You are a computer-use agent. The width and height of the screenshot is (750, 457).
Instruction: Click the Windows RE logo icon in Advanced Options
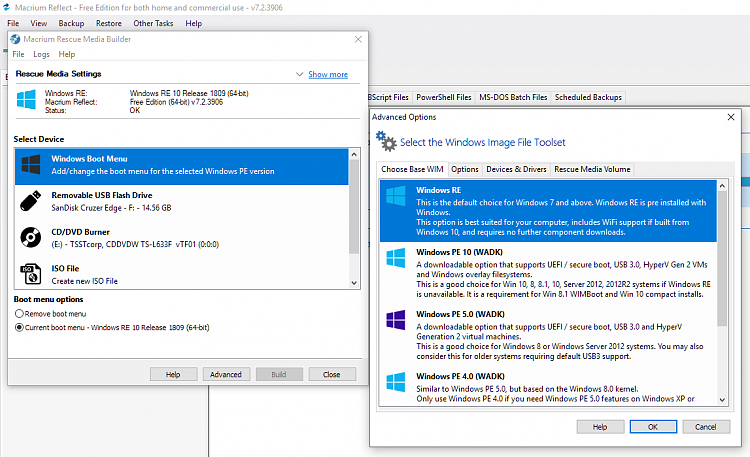(396, 196)
